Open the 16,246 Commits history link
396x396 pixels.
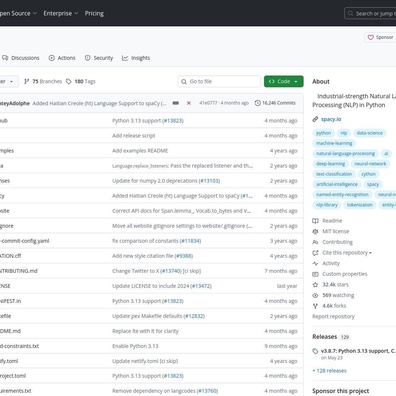click(x=275, y=103)
